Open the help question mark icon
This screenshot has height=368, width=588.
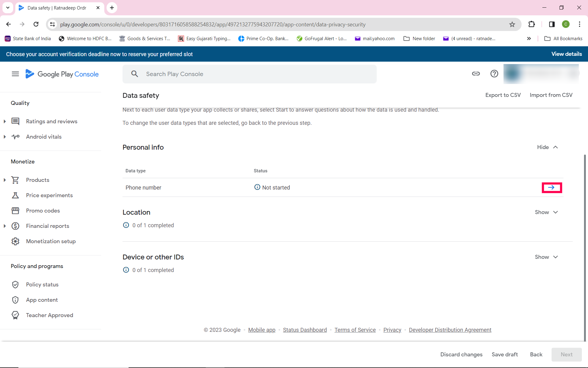pyautogui.click(x=494, y=74)
